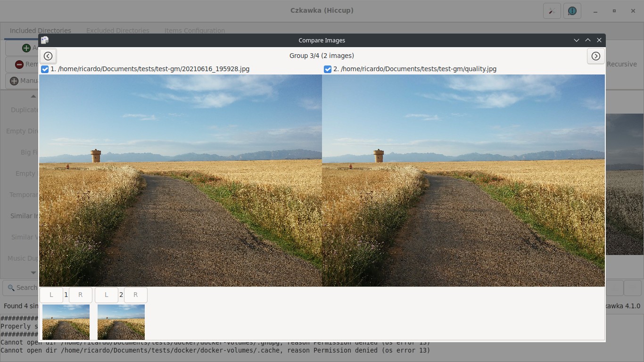This screenshot has width=644, height=362.
Task: Click the Manual add button icon
Action: coord(14,81)
